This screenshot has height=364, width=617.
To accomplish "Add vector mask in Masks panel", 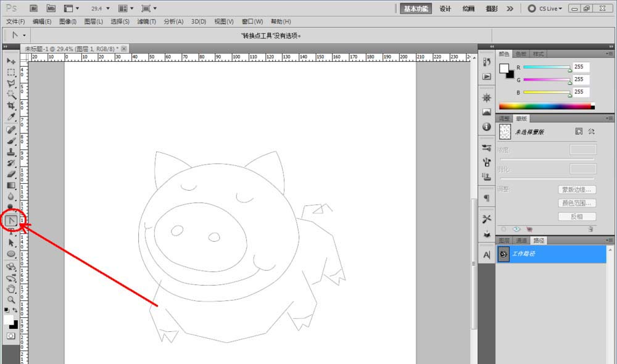I will pyautogui.click(x=591, y=131).
